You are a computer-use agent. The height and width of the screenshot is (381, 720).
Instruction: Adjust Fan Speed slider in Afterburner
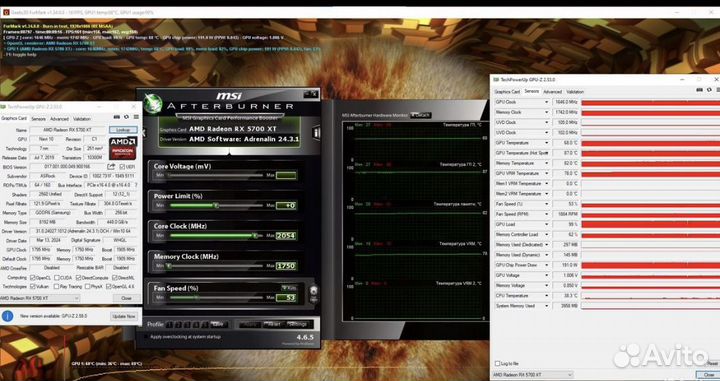[216, 297]
